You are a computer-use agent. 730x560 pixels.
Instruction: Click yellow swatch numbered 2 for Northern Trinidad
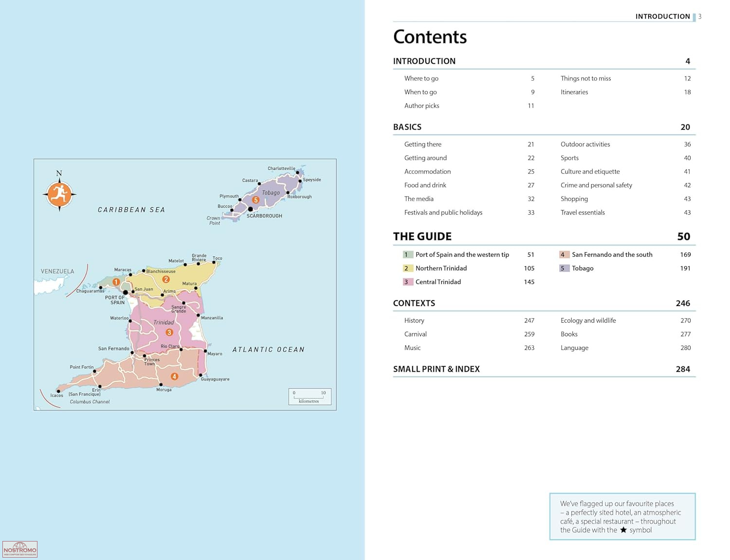407,268
